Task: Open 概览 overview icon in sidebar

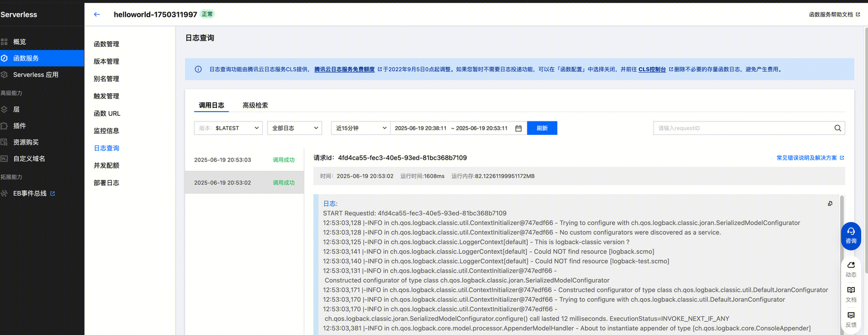Action: pyautogui.click(x=4, y=42)
